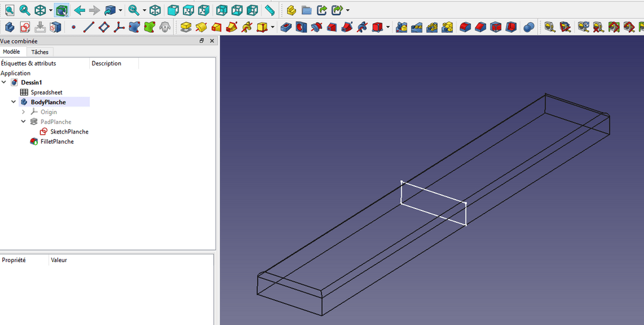Fit the selection in the view

[x=25, y=10]
